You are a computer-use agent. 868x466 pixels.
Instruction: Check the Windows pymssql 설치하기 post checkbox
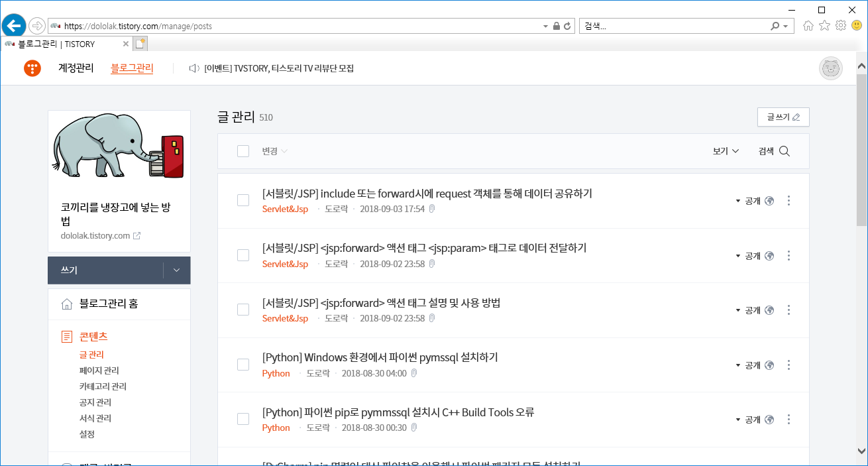(243, 365)
